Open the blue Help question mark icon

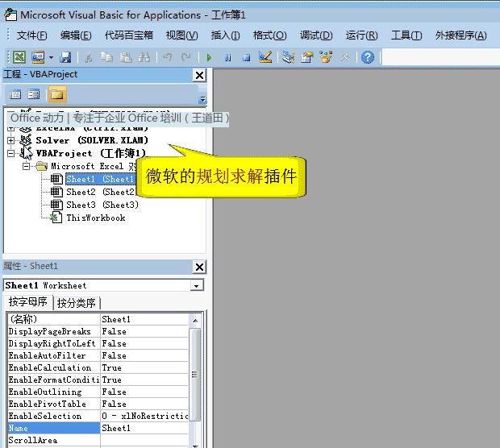(x=368, y=58)
